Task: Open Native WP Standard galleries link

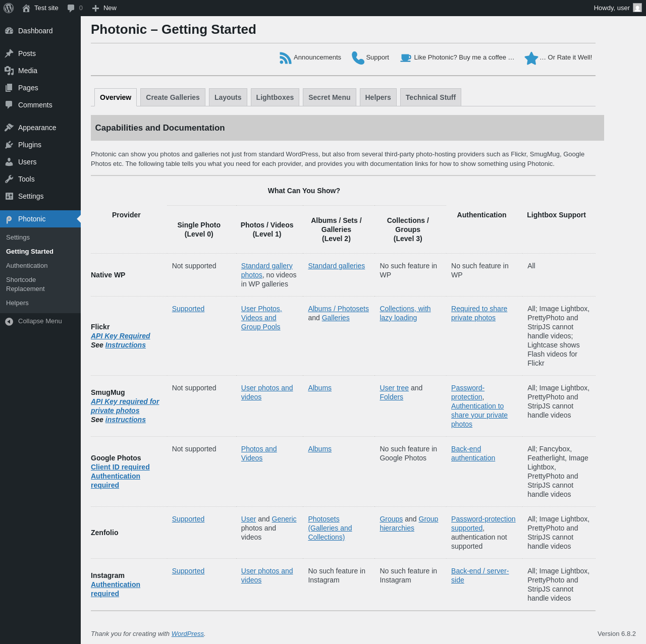Action: pos(336,266)
